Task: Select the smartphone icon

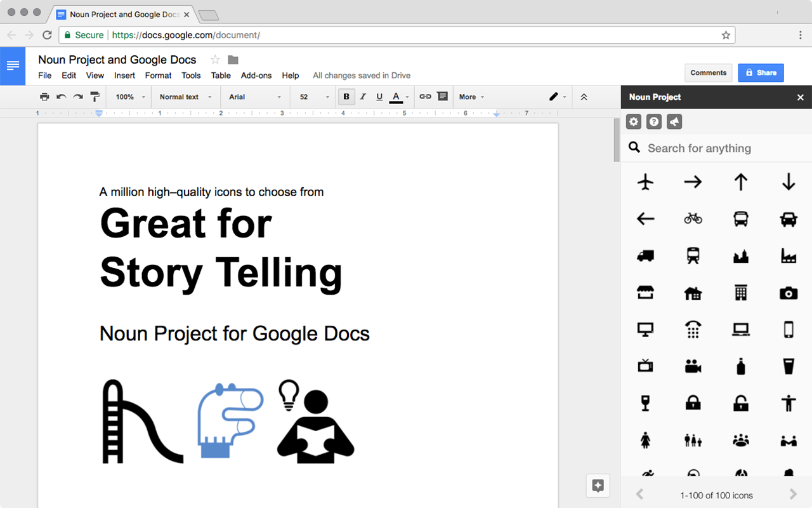Action: tap(789, 330)
